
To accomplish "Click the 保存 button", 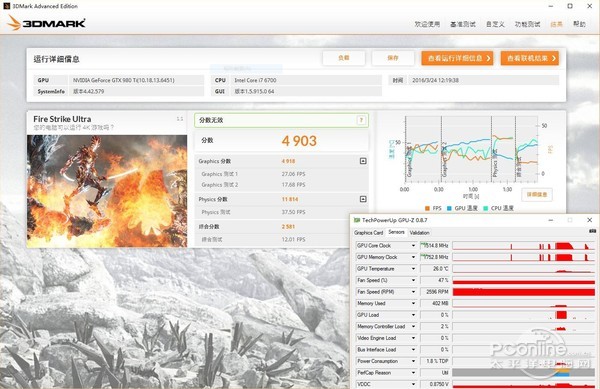I will (x=393, y=58).
